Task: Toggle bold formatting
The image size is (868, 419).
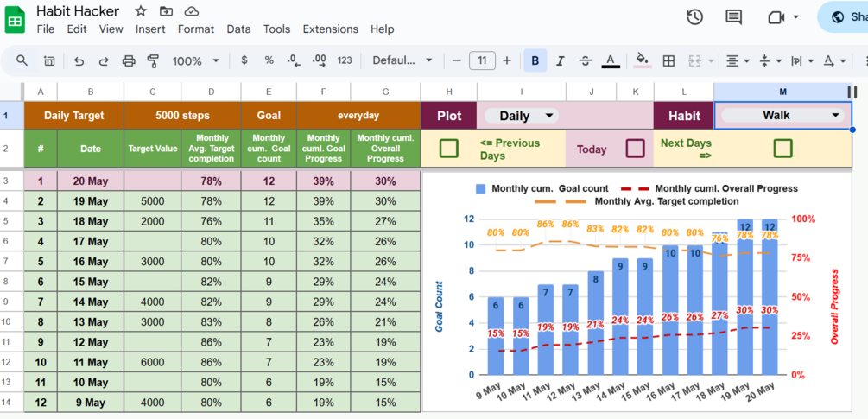Action: tap(535, 60)
